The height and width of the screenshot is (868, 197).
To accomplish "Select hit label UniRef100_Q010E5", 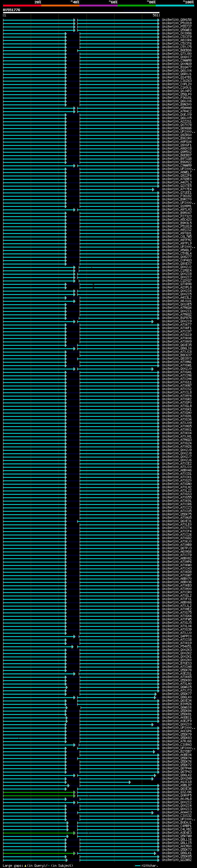I will pos(177,304).
